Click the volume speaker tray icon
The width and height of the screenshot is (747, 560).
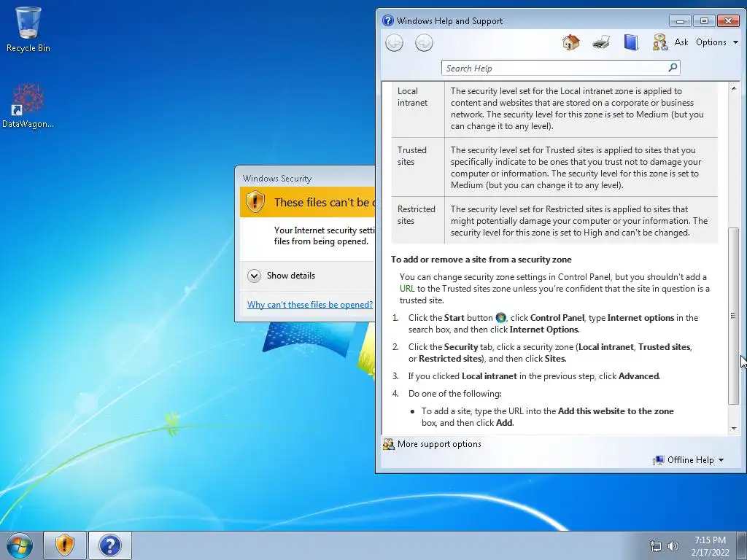pos(673,546)
